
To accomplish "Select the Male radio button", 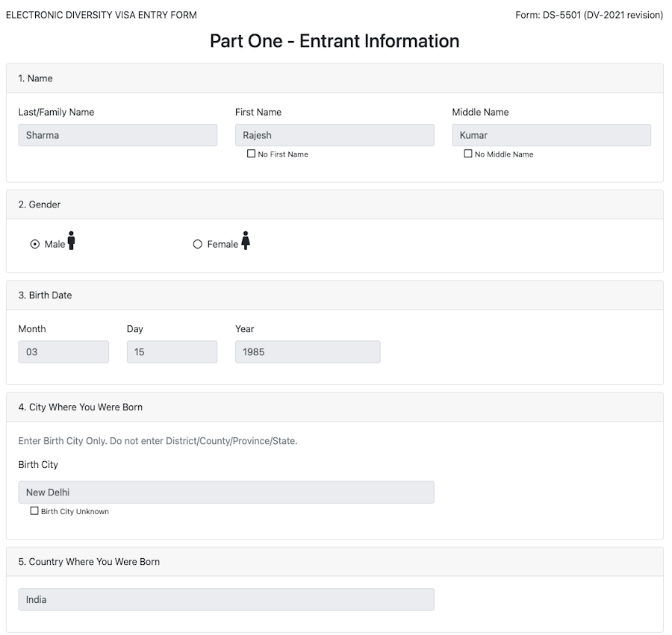I will 35,244.
